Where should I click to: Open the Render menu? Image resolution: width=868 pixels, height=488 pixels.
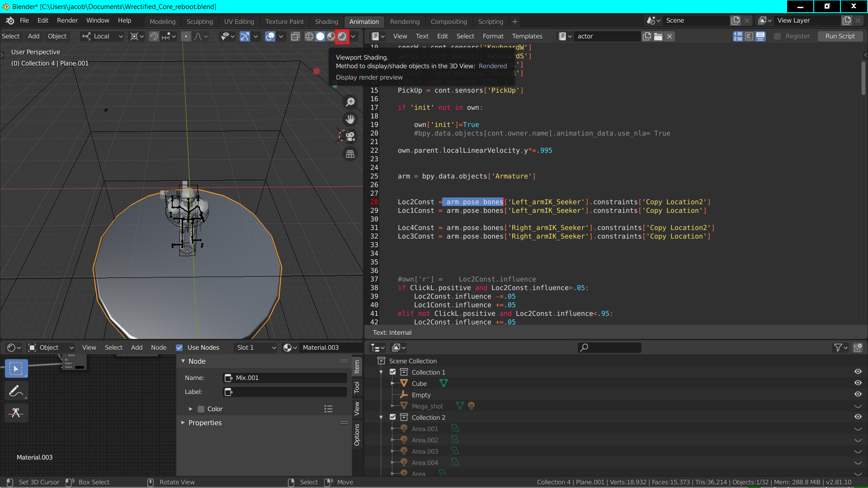coord(67,21)
